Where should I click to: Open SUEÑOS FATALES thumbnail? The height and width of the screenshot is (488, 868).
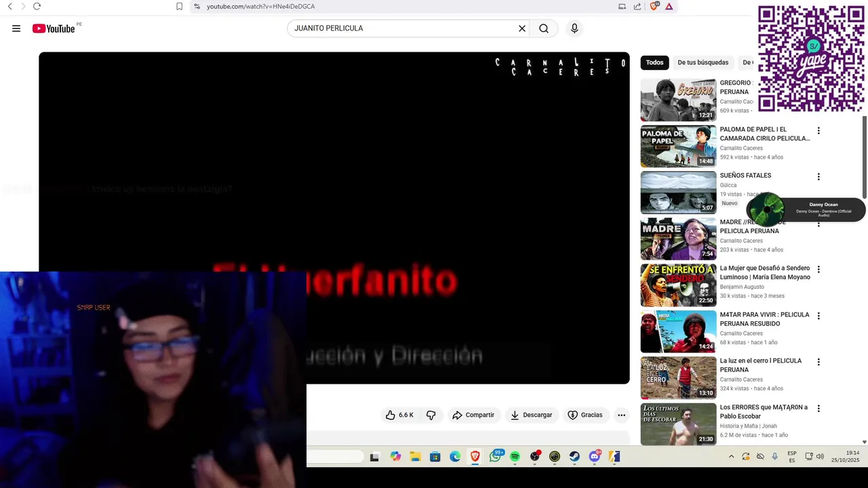tap(678, 192)
